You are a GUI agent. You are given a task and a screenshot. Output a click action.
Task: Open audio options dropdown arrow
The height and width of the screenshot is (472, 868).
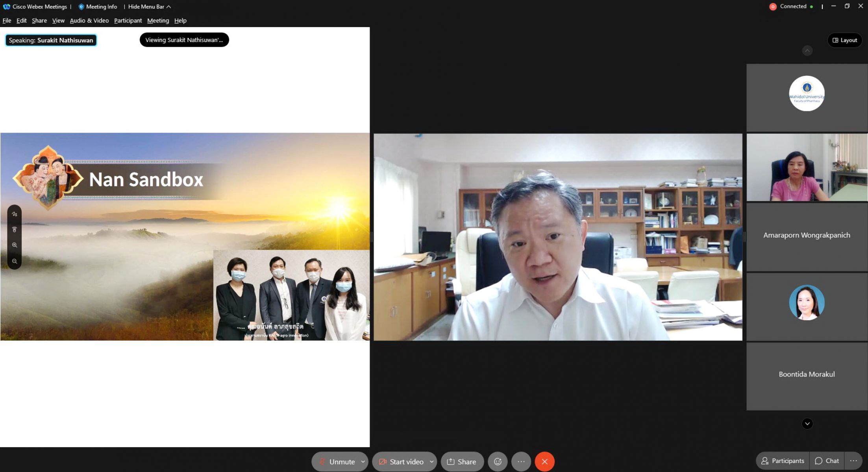[x=363, y=462]
